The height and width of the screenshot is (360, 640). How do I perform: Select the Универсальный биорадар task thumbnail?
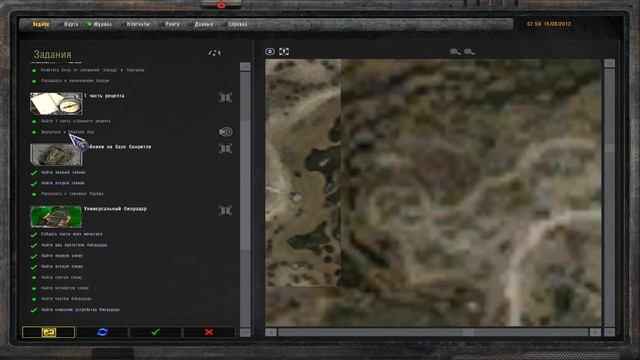coord(56,216)
